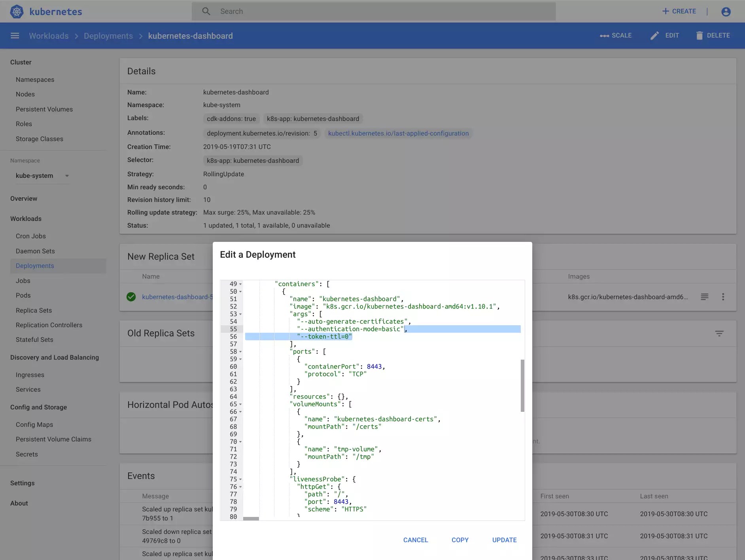Click the green status check icon
Image resolution: width=745 pixels, height=560 pixels.
coord(131,297)
